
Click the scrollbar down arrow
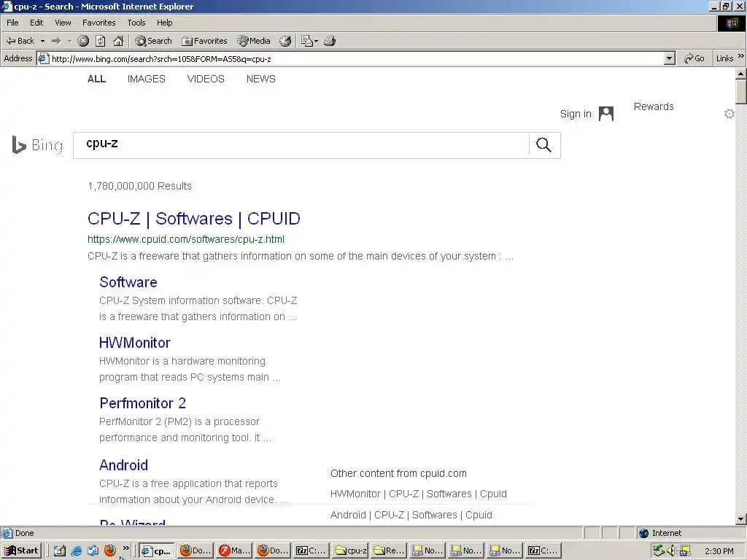[x=741, y=519]
